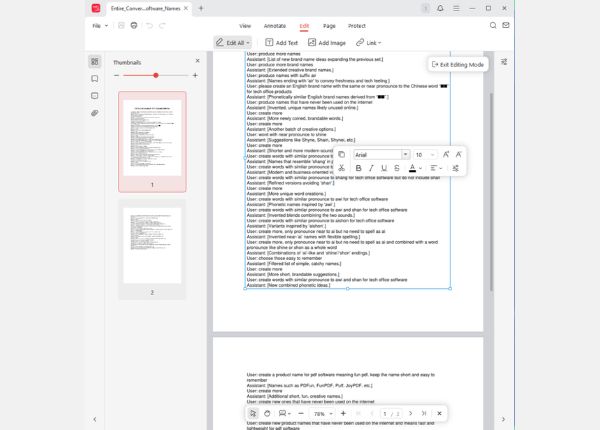Open the File menu
Viewport: 600px width, 430px height.
pos(100,26)
